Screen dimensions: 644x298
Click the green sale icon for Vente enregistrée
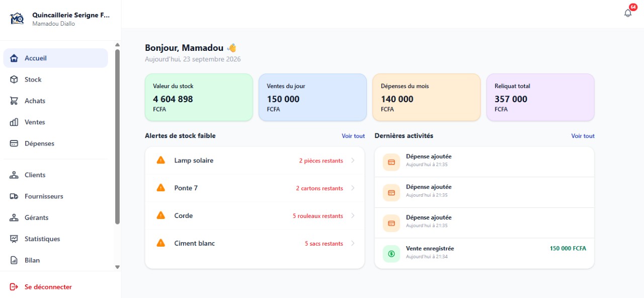click(391, 254)
